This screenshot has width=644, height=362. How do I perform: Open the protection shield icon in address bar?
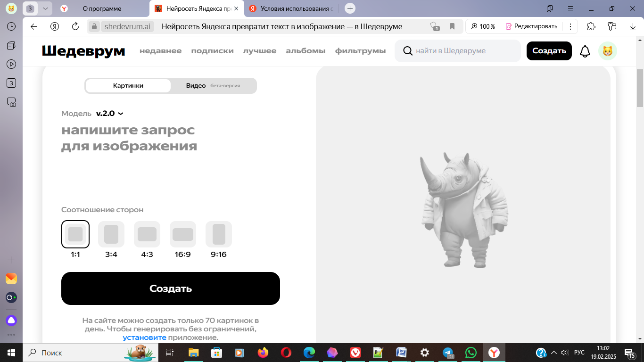click(x=434, y=26)
